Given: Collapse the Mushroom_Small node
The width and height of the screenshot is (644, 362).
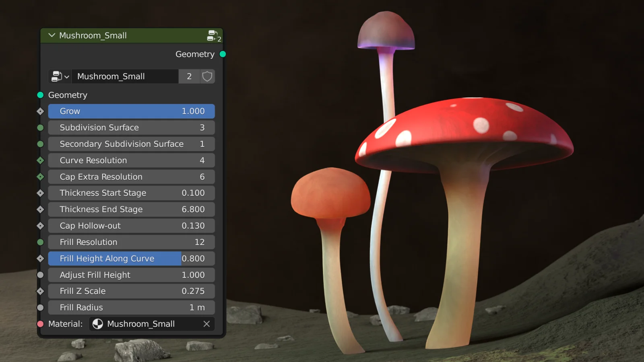Looking at the screenshot, I should pos(52,35).
